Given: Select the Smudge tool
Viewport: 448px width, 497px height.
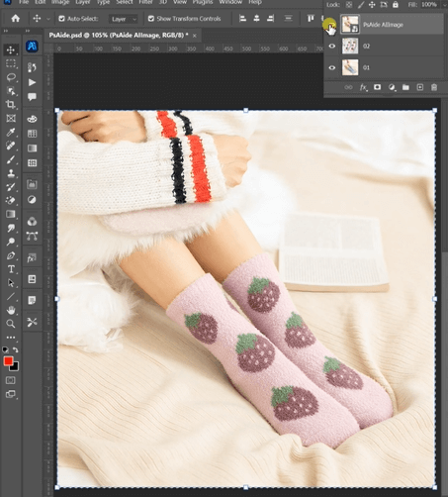Looking at the screenshot, I should tap(11, 228).
